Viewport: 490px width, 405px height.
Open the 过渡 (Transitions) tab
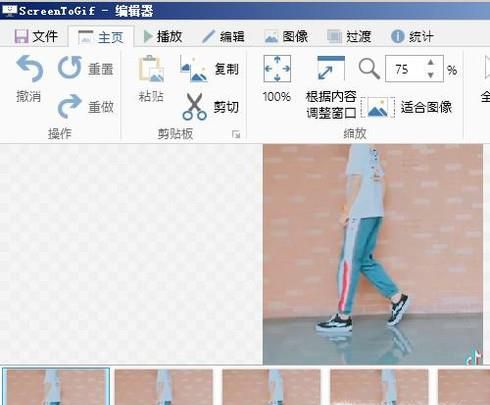point(349,36)
